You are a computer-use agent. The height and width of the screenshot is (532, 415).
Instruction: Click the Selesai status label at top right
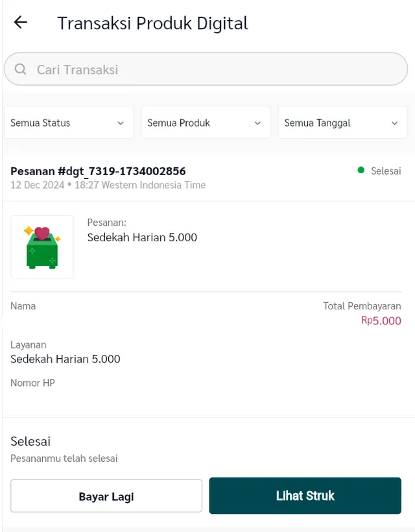point(386,171)
